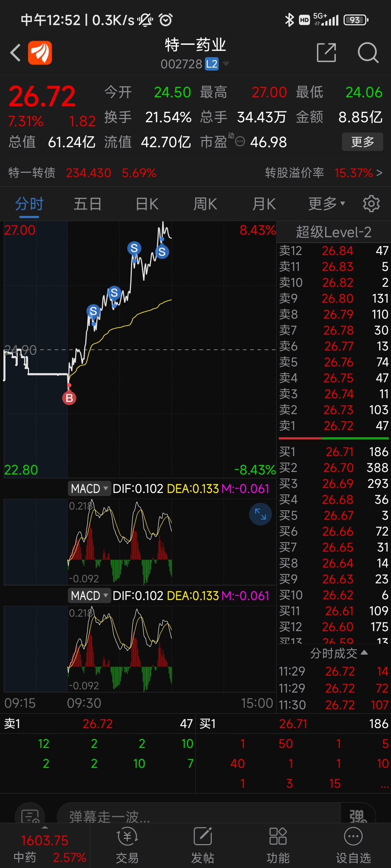The width and height of the screenshot is (391, 868).
Task: Switch to 分时 chart tab
Action: point(29,204)
